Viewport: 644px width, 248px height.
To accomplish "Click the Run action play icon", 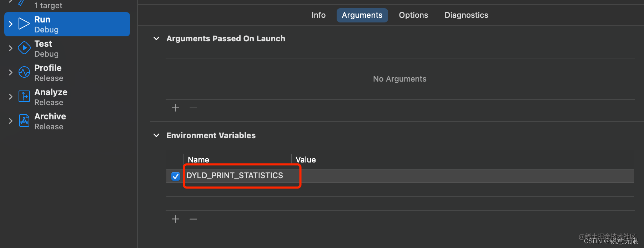I will 24,24.
